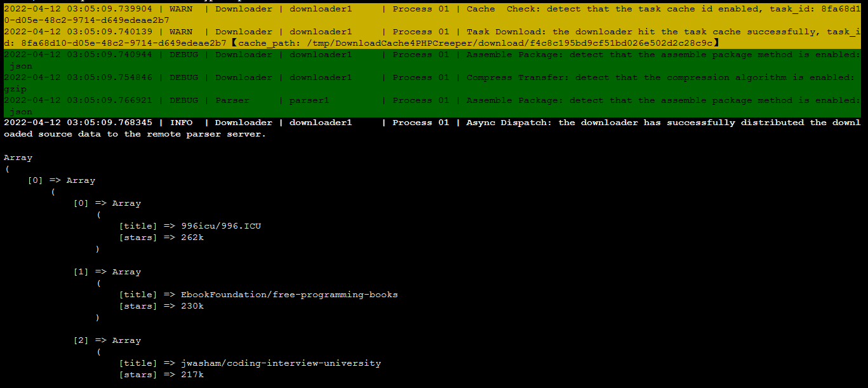Click the "[1] => Array" line
868x388 pixels.
coord(107,272)
